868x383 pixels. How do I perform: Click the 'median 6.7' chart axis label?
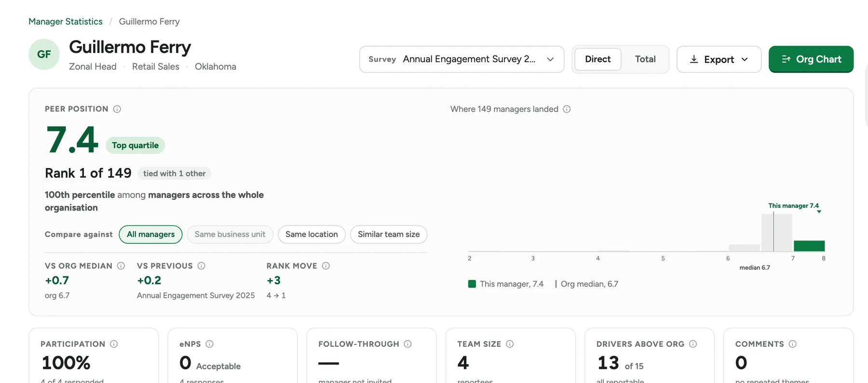point(755,268)
